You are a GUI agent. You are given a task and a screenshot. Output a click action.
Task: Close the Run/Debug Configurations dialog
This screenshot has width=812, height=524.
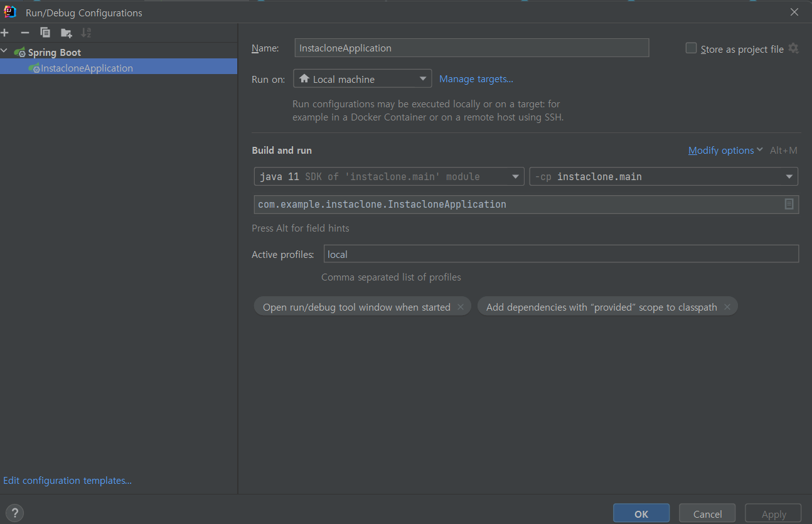794,12
